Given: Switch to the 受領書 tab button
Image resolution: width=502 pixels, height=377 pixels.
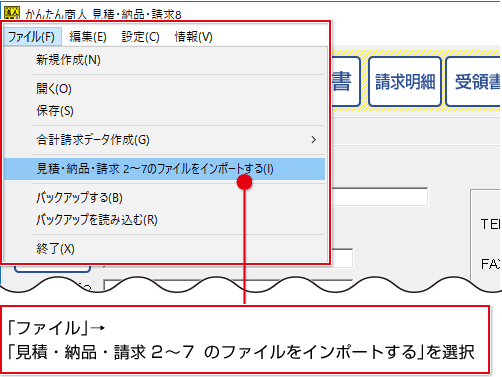Looking at the screenshot, I should (x=473, y=82).
